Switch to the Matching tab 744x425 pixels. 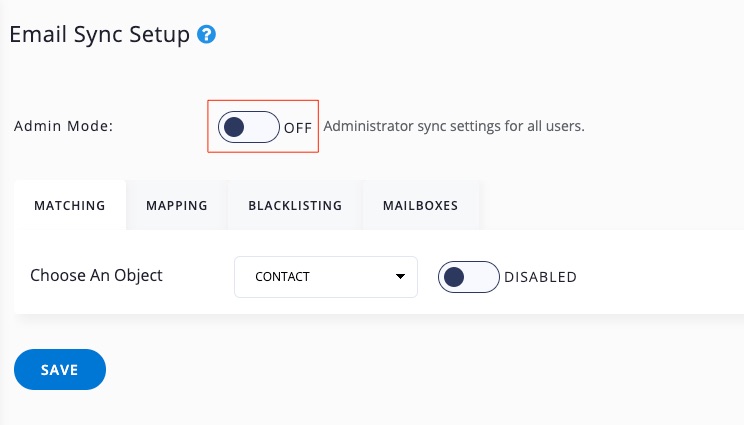point(70,206)
